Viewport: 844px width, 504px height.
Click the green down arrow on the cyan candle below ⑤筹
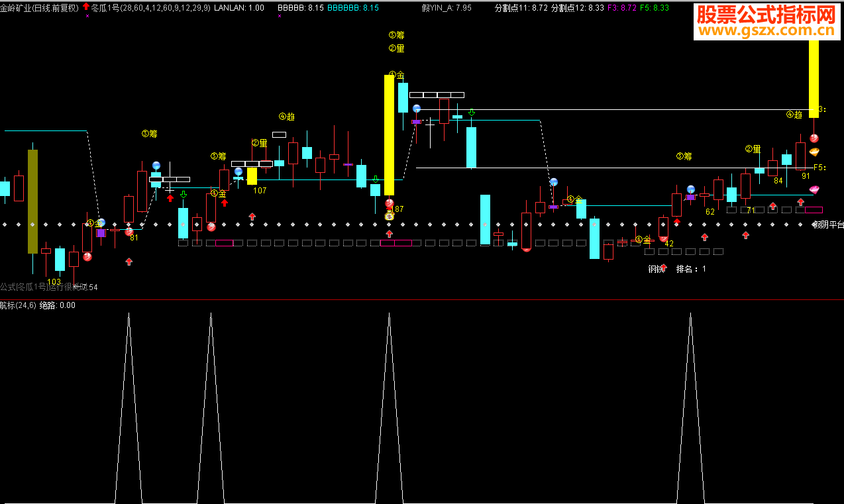[x=184, y=194]
